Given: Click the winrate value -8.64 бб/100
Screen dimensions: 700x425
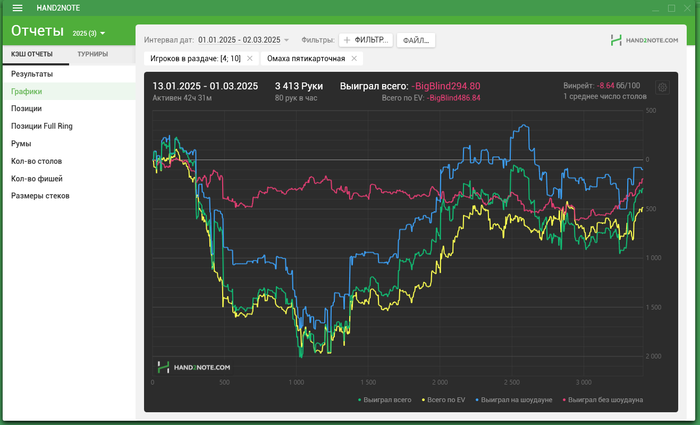Looking at the screenshot, I should coord(618,85).
